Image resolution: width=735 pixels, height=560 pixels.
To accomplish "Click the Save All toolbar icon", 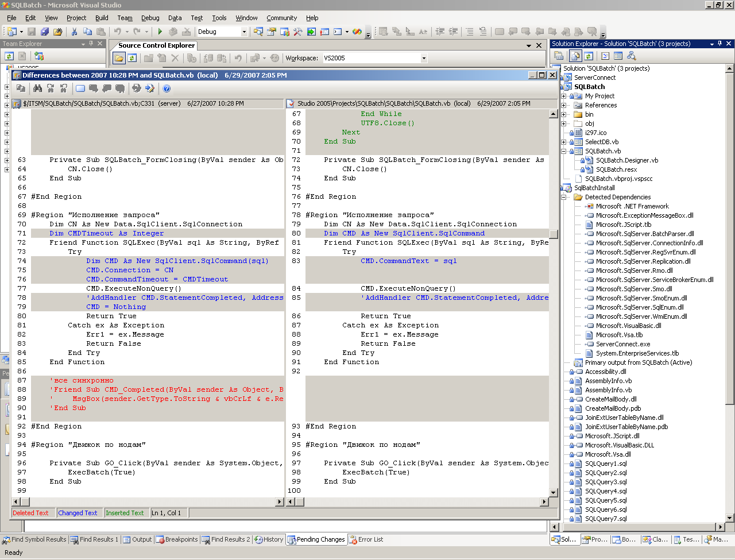I will (x=44, y=32).
